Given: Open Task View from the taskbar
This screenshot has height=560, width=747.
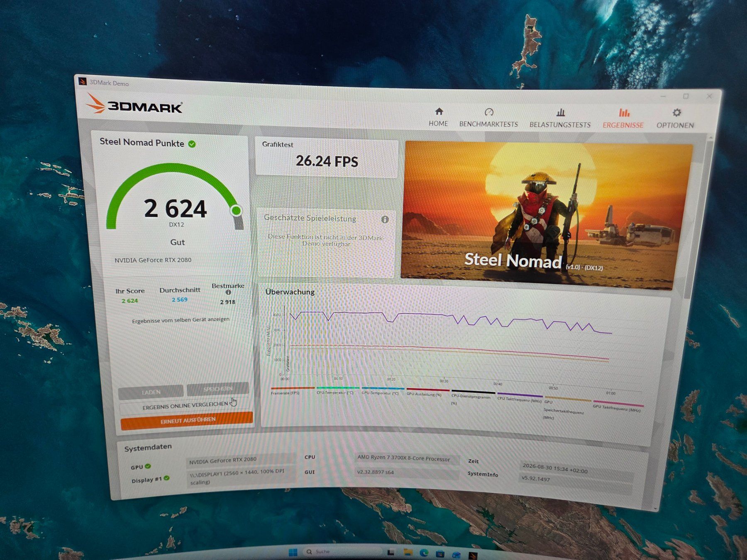Looking at the screenshot, I should [391, 553].
